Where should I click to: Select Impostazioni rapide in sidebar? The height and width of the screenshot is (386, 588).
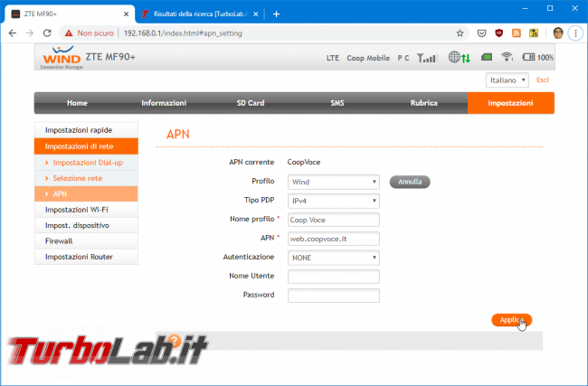(x=86, y=130)
